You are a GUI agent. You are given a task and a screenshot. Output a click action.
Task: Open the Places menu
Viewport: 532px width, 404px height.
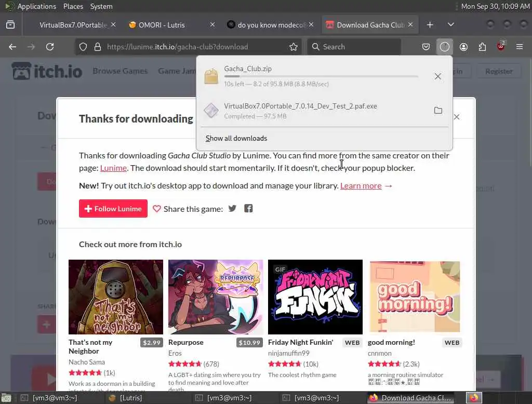point(73,6)
